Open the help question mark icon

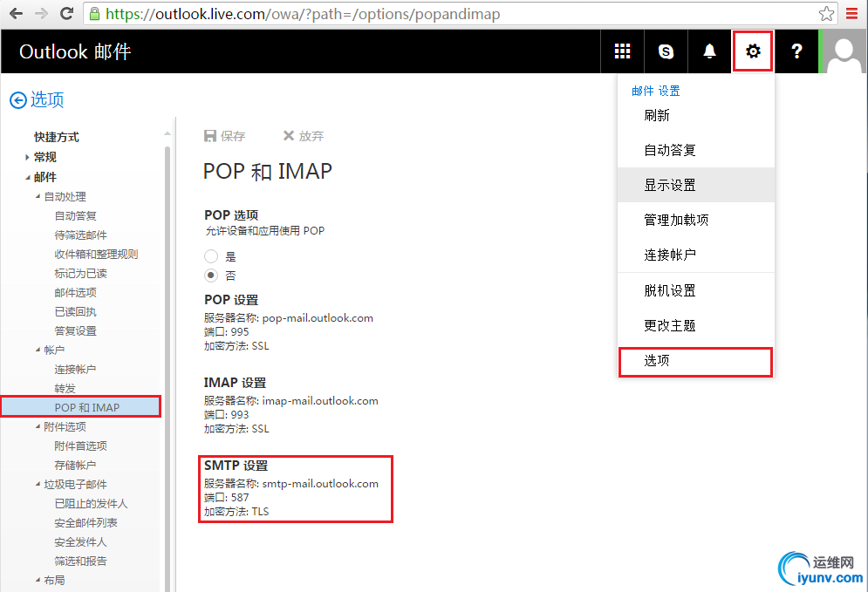796,51
